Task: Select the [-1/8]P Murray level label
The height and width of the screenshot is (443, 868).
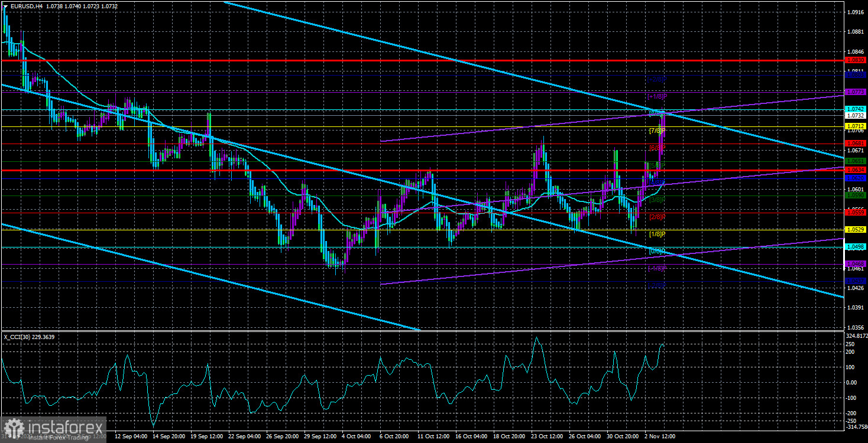Action: click(x=658, y=269)
